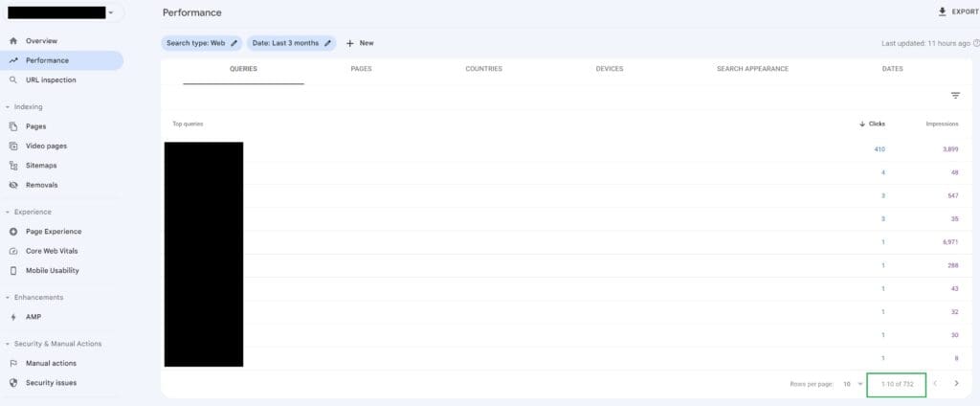Open the filter rows icon
Image resolution: width=980 pixels, height=406 pixels.
(955, 96)
